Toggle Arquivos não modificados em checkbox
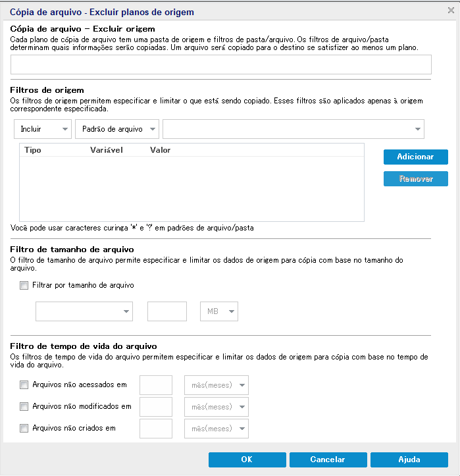Image resolution: width=460 pixels, height=476 pixels. [x=24, y=407]
